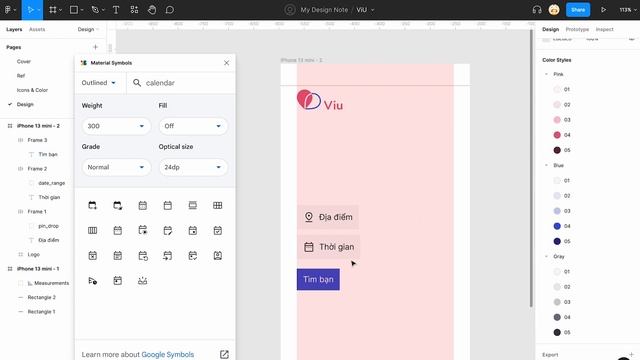Open the zoom level dropdown

click(628, 10)
